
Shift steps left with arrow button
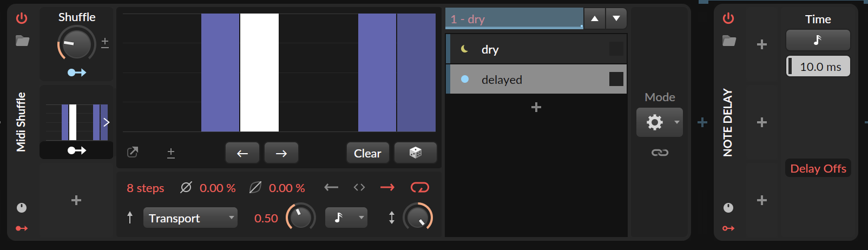point(242,153)
